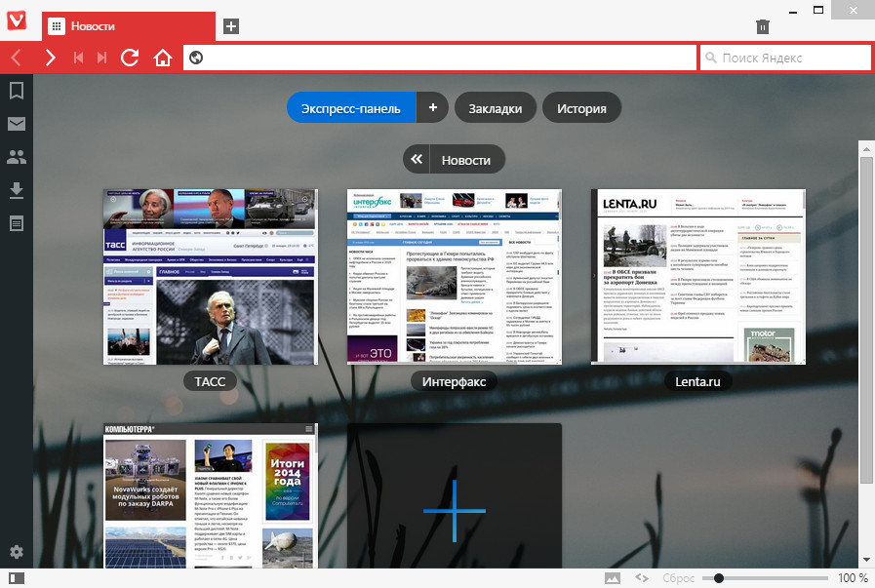Toggle the side panel visibility
This screenshot has width=875, height=588.
point(17,578)
